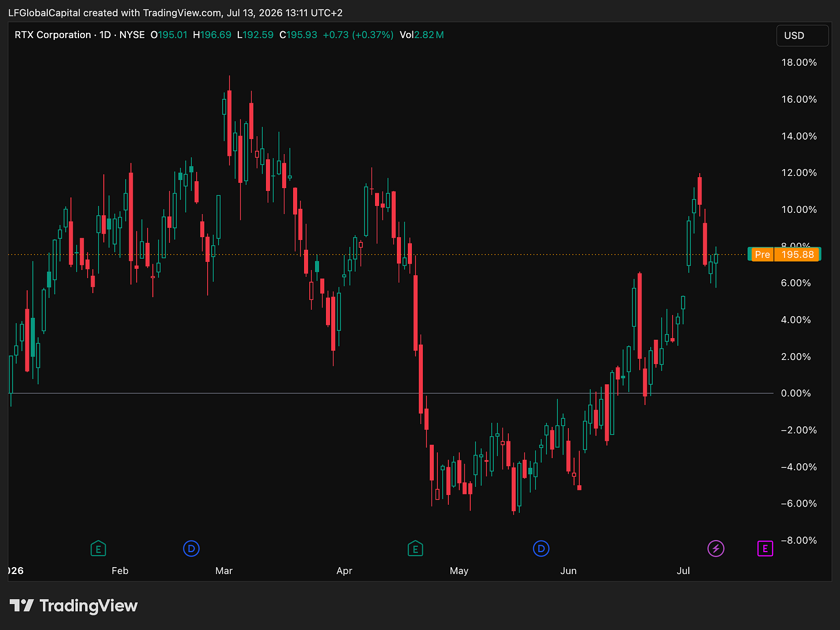
Task: Click the Feb label on time axis
Action: (x=120, y=571)
